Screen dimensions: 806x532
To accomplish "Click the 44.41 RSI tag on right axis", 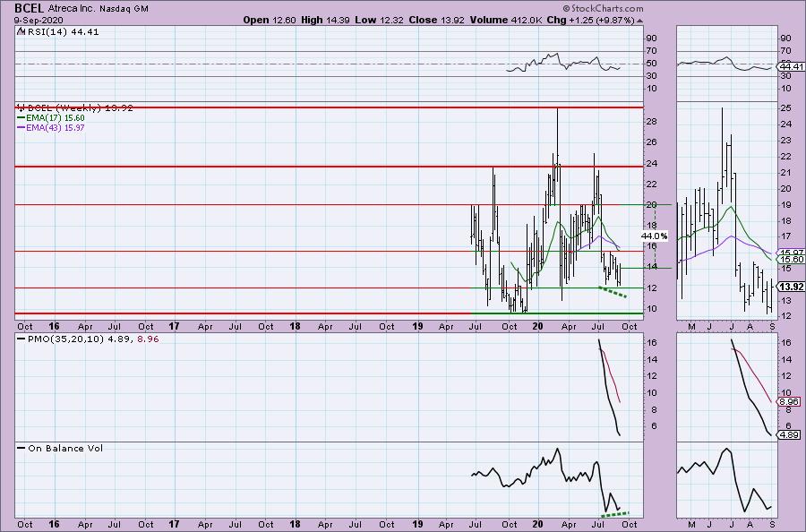I will click(x=791, y=67).
